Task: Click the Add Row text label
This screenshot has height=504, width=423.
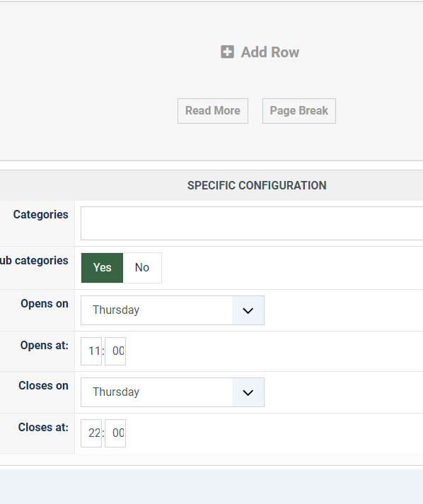Action: (x=270, y=52)
